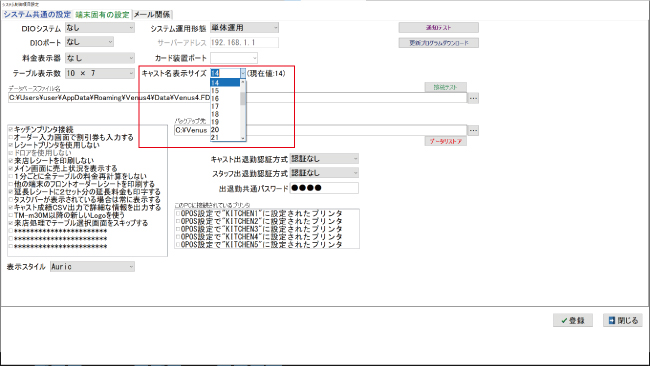Open database file browse ellipsis button
This screenshot has height=366, width=650.
click(x=473, y=98)
